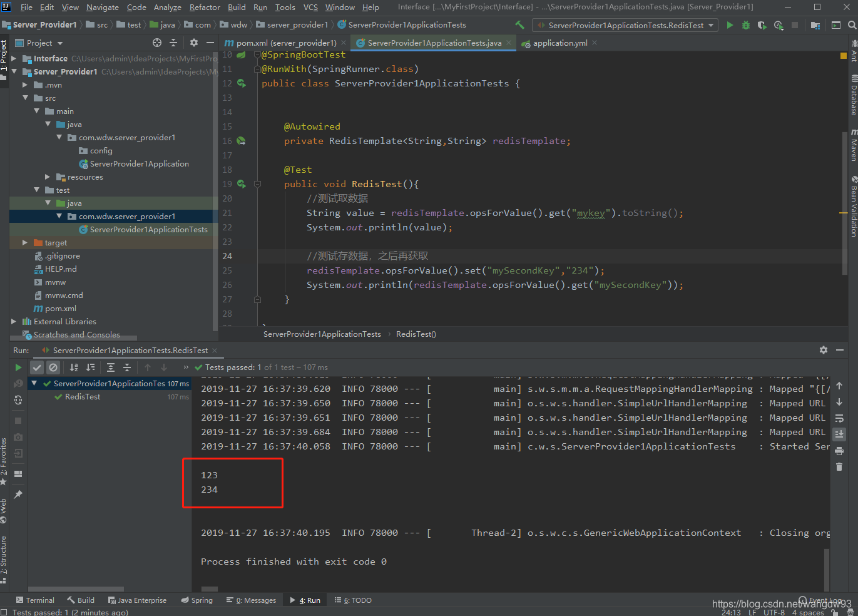The width and height of the screenshot is (858, 616).
Task: Expand the resources folder
Action: pyautogui.click(x=48, y=177)
